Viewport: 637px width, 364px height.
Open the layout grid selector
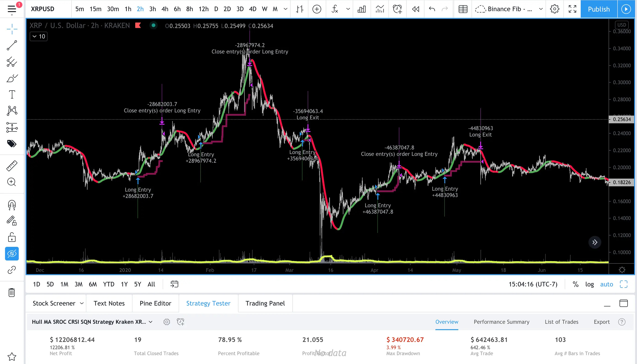point(463,9)
